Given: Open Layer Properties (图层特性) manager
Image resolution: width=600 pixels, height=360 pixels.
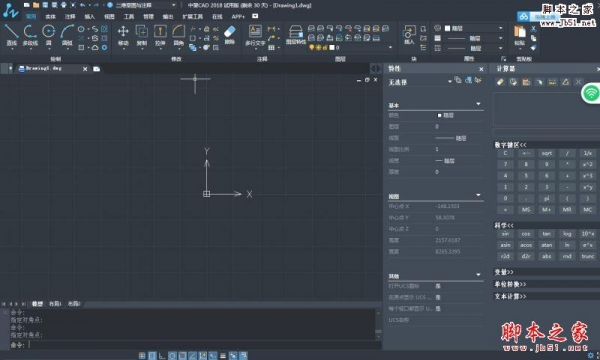Looking at the screenshot, I should 295,34.
